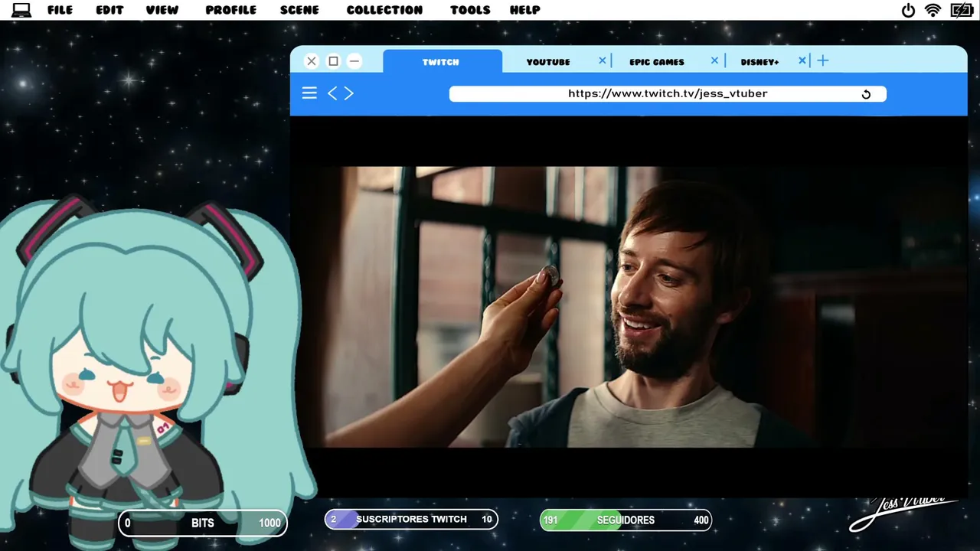Open the PROFILE menu
Screen dimensions: 980x551
(230, 10)
